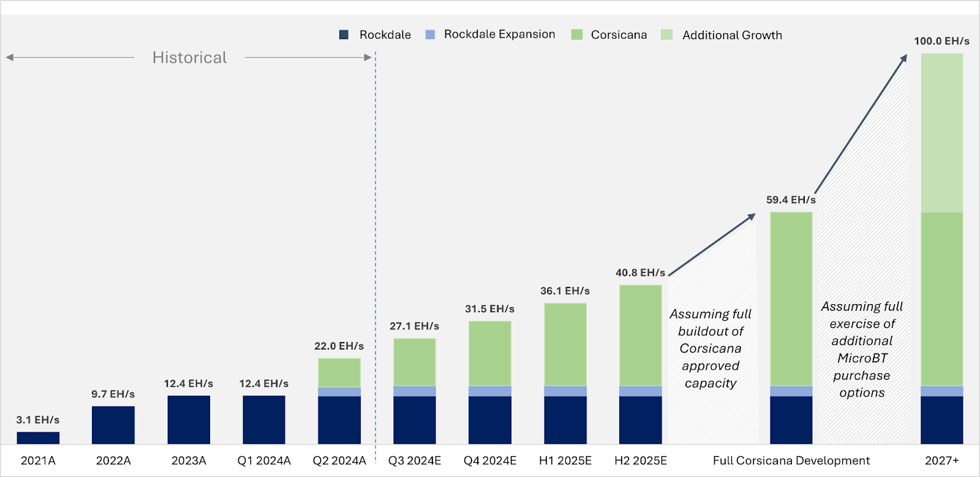Click the 2022A axis label

[x=113, y=460]
